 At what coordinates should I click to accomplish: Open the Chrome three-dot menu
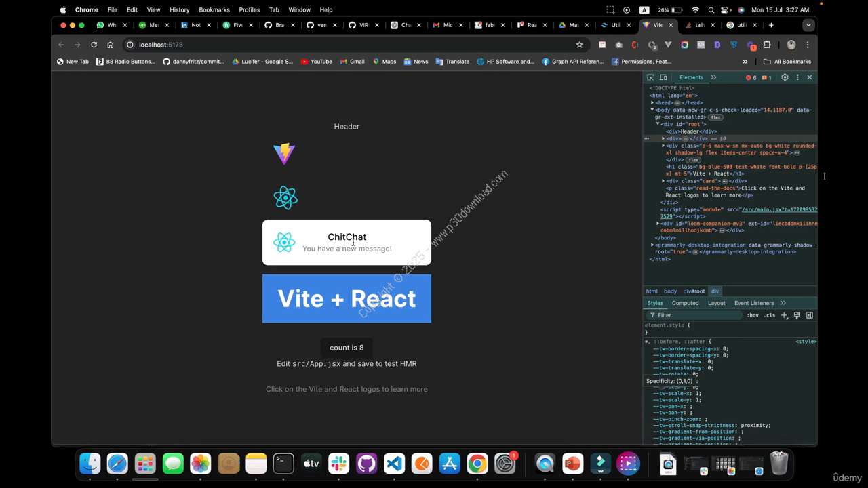pos(808,45)
